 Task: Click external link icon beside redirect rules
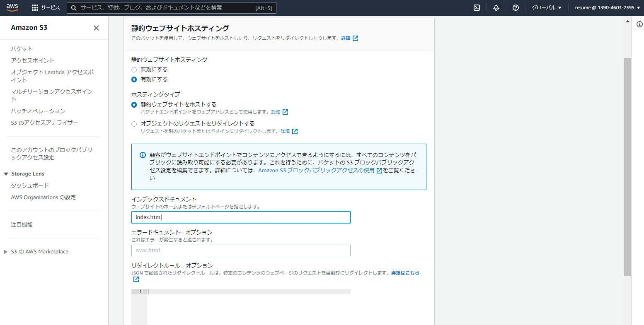(136, 279)
